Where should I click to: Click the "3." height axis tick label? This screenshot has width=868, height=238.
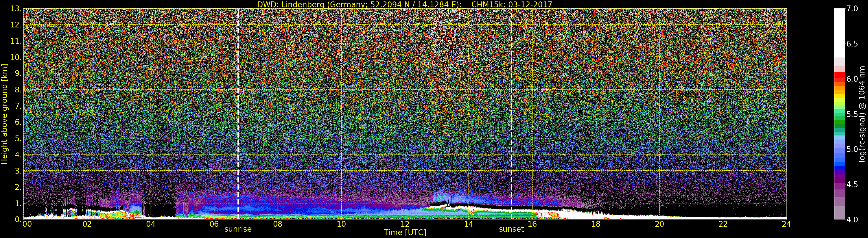pyautogui.click(x=18, y=171)
